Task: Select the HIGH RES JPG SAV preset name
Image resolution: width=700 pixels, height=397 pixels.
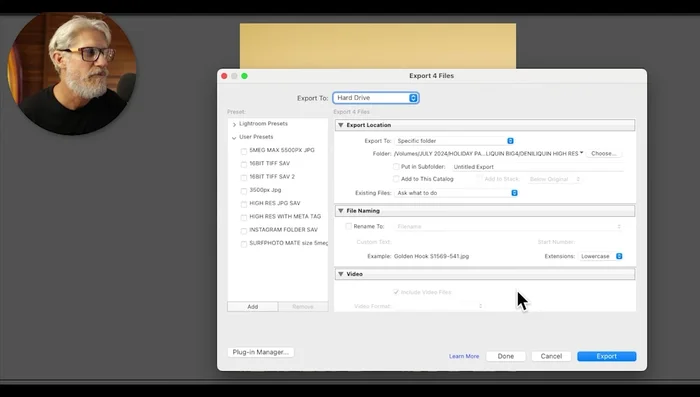Action: [275, 203]
